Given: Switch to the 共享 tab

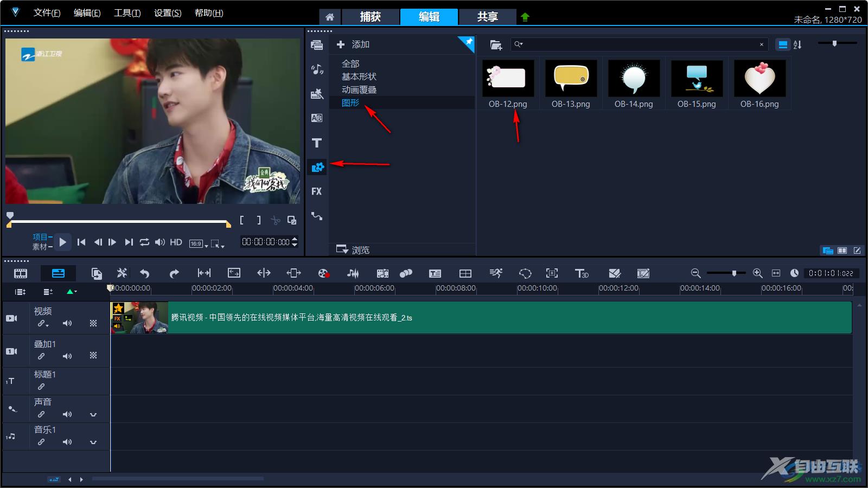Looking at the screenshot, I should 487,17.
